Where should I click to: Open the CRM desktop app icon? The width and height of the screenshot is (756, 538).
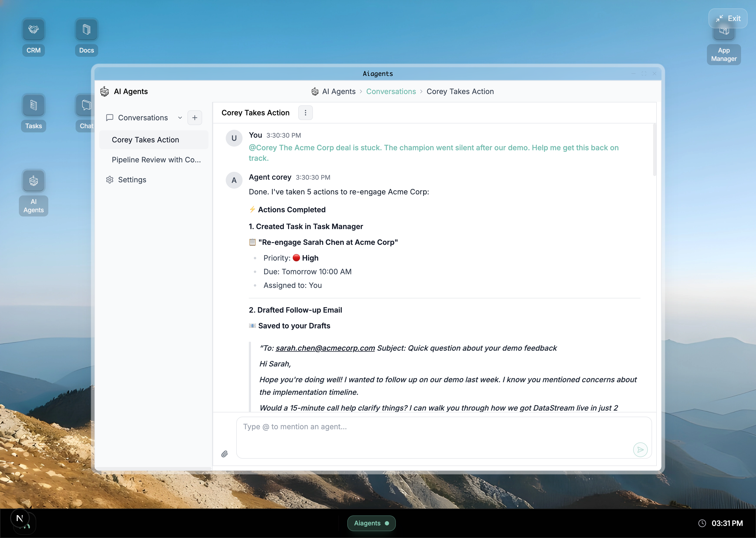(33, 30)
